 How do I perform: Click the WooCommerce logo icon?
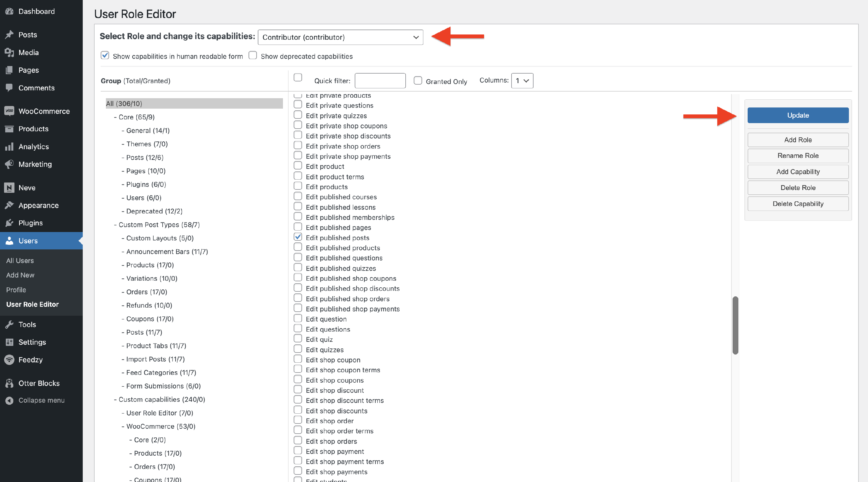tap(10, 111)
